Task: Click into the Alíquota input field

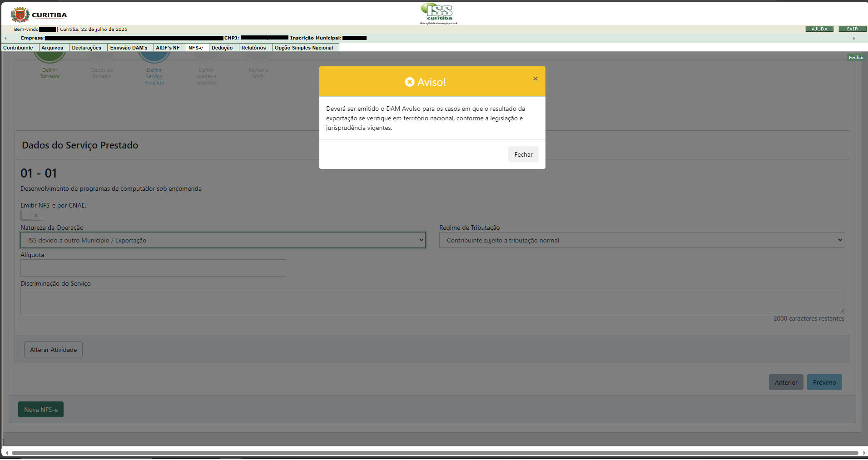Action: (153, 268)
